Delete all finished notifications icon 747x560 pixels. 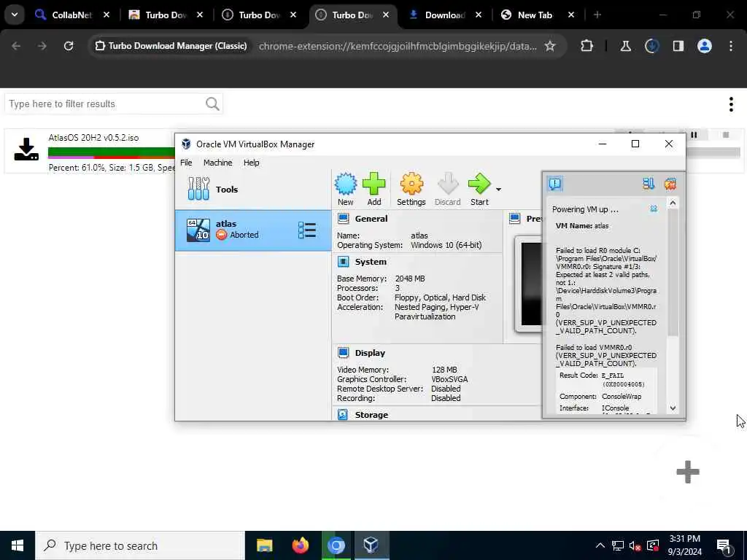670,183
